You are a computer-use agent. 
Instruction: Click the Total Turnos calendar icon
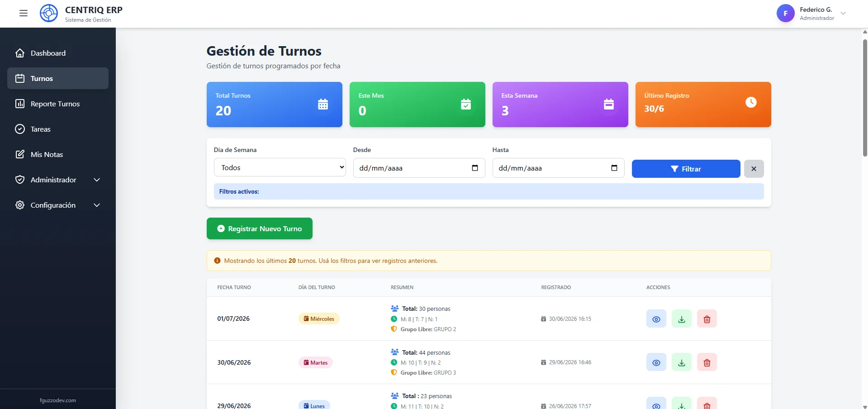tap(323, 104)
